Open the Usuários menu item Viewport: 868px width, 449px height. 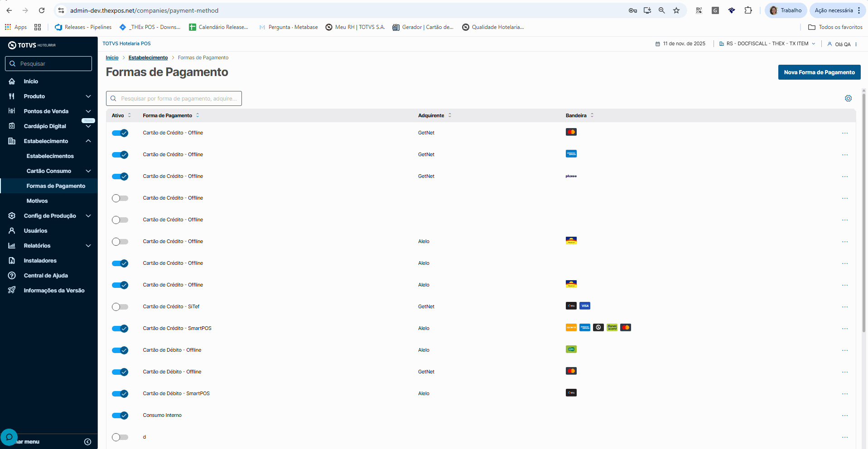[x=35, y=231]
